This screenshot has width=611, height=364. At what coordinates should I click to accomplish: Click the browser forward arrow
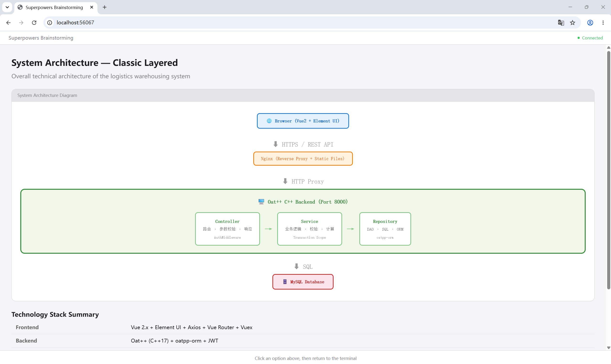click(x=21, y=23)
